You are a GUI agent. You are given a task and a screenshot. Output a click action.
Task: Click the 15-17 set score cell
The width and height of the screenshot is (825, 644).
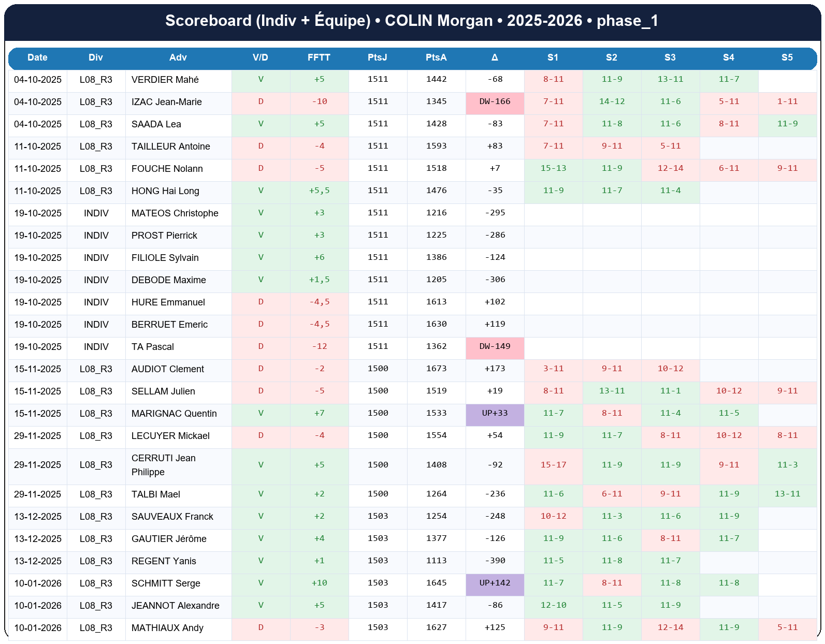tap(553, 465)
